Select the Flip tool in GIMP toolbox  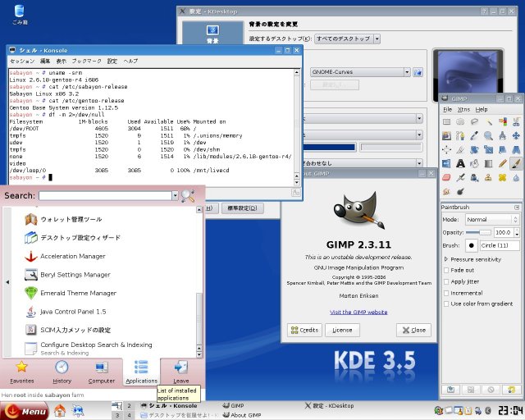click(x=446, y=163)
